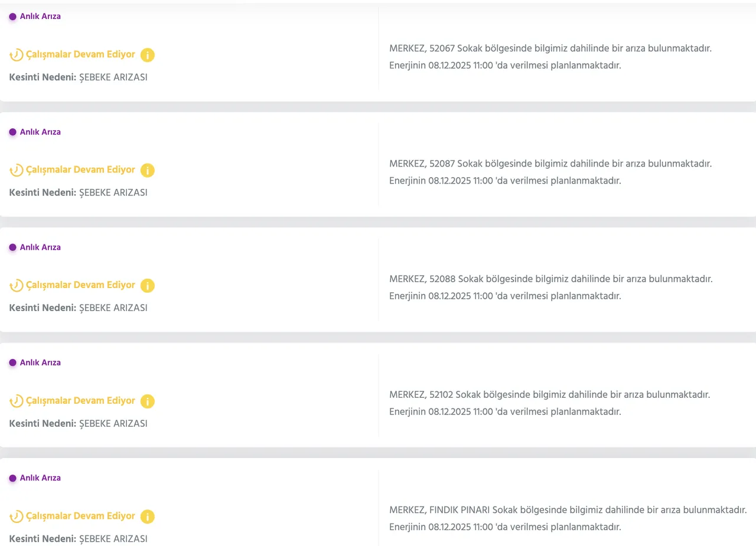Click the purple dot in the 52067 Sokak card

pyautogui.click(x=12, y=17)
